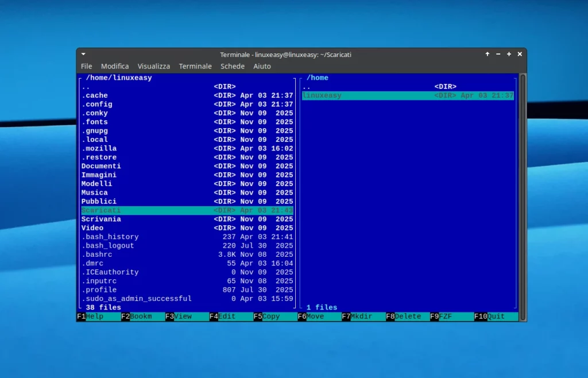The image size is (588, 378).
Task: Open the Visualizza menu
Action: click(153, 66)
